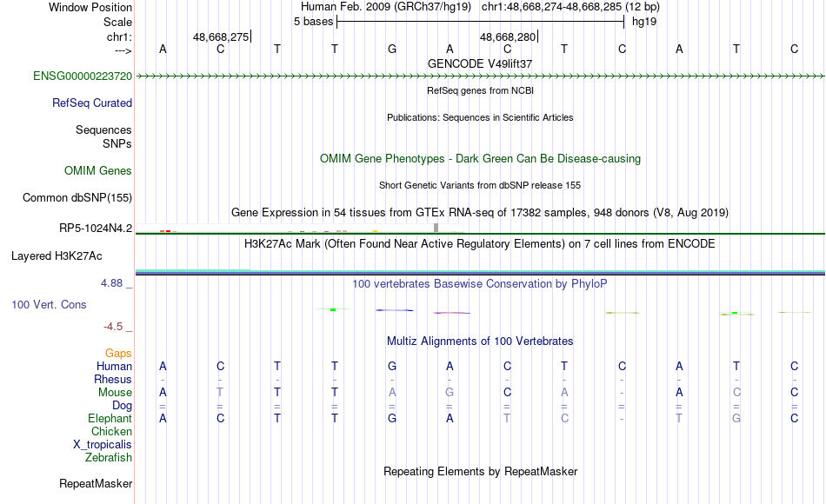Select the Rhesus species label
The image size is (826, 504).
point(113,380)
